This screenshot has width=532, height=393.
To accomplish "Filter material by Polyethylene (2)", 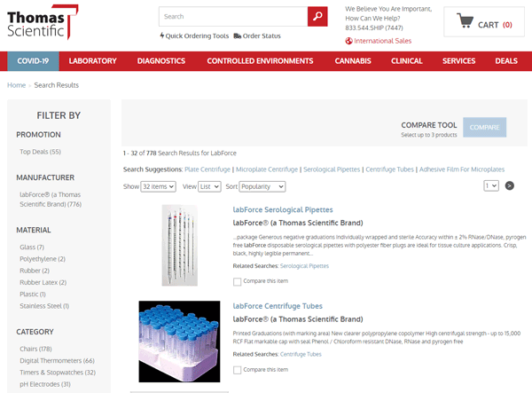I will coord(43,259).
